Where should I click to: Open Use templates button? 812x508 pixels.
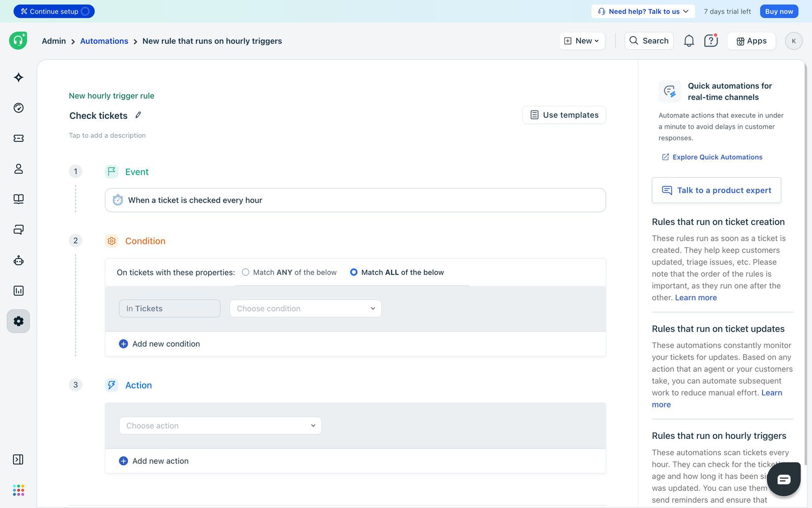click(x=564, y=115)
